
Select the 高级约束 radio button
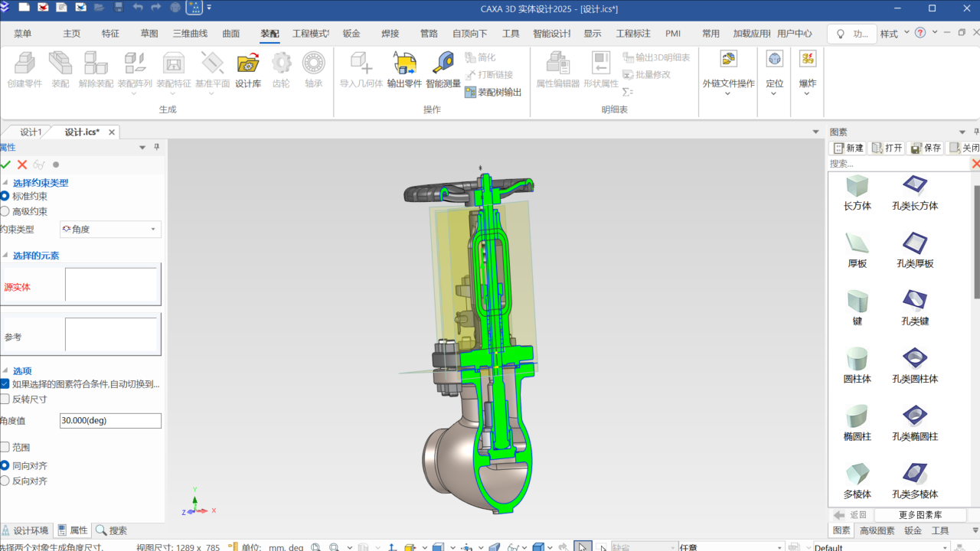[5, 212]
